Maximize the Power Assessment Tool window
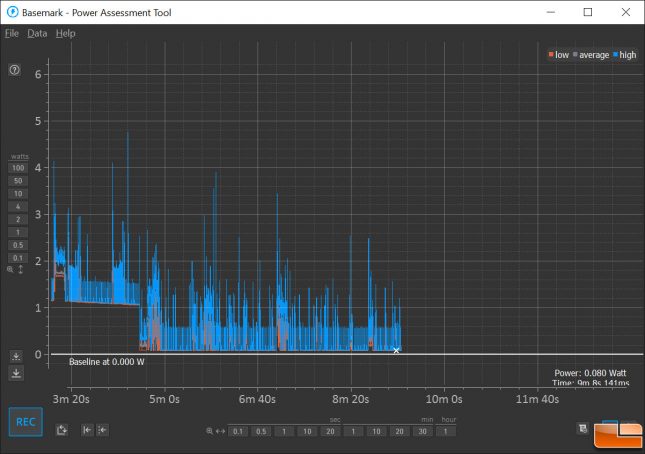 [x=588, y=12]
